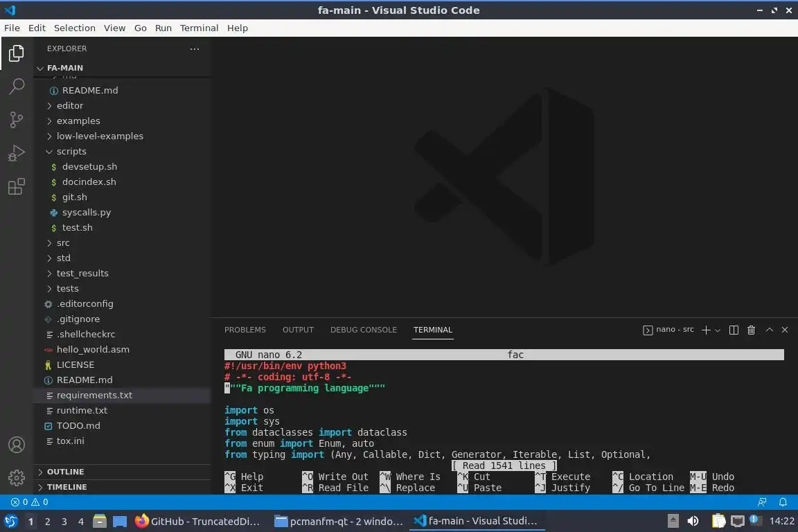Select requirements.txt file
The height and width of the screenshot is (532, 798).
(x=122, y=396)
